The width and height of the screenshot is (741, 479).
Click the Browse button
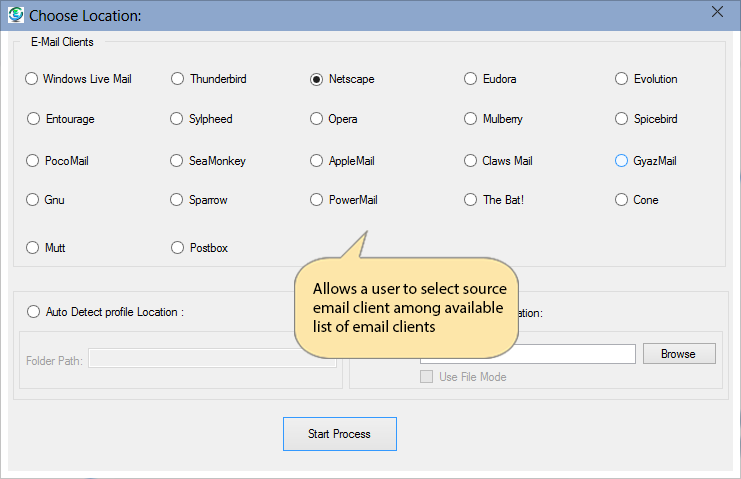(x=678, y=354)
